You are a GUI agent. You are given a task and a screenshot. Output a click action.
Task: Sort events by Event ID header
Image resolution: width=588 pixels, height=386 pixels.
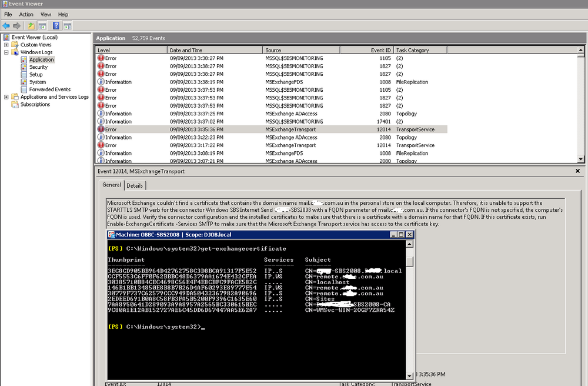click(367, 50)
